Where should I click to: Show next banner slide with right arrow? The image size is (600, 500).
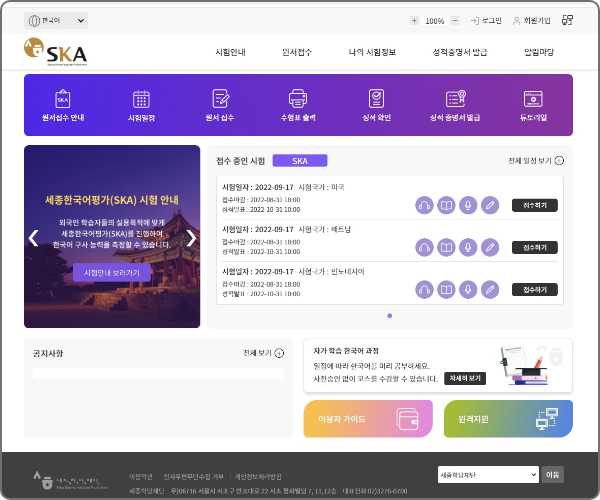pos(191,238)
